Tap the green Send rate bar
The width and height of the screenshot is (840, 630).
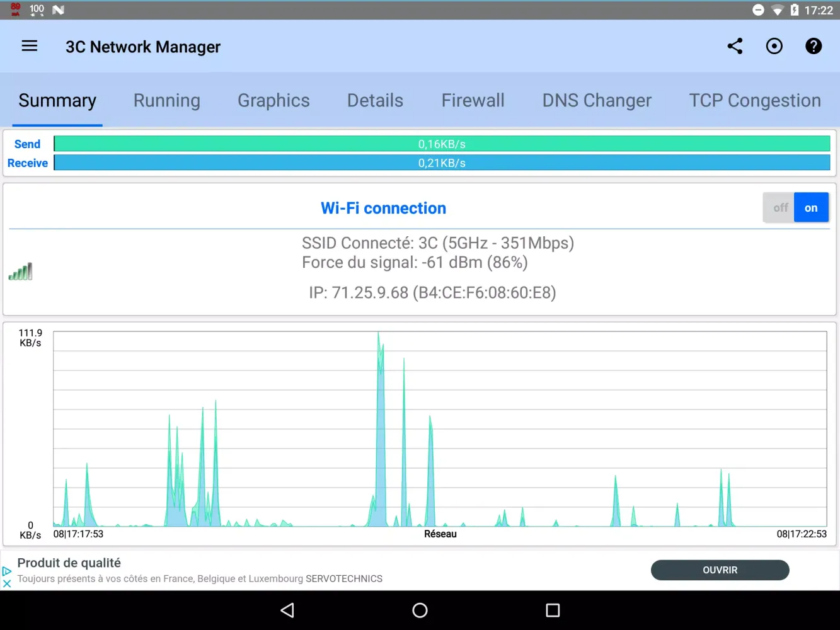tap(441, 144)
